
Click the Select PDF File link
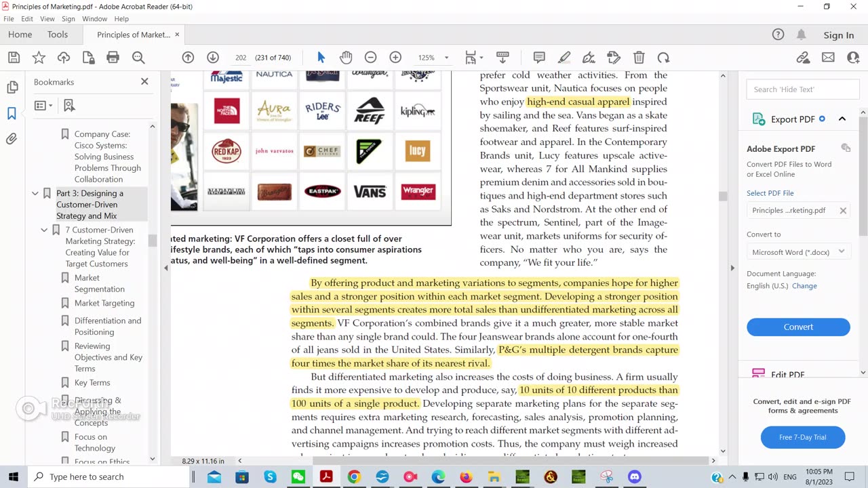(770, 193)
